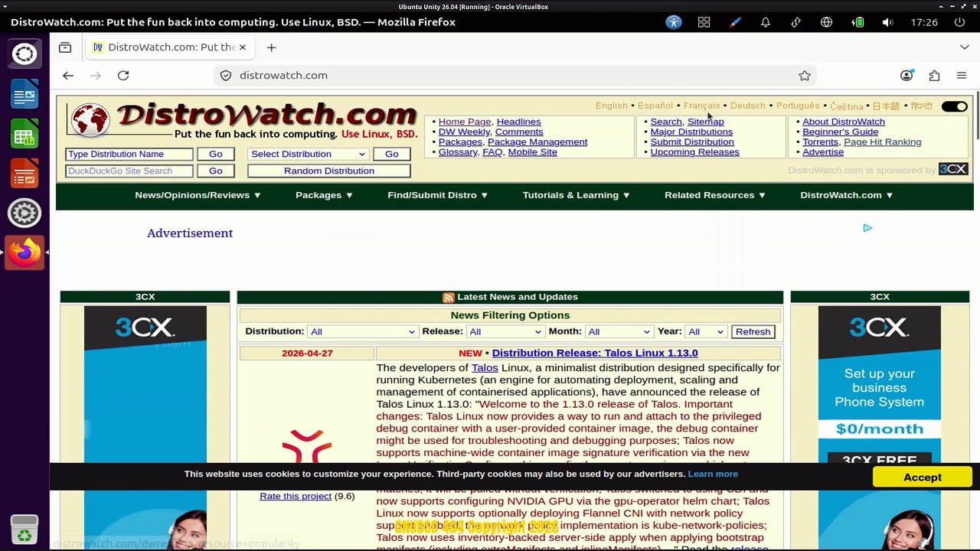
Task: Open the Headlines link
Action: tap(518, 122)
